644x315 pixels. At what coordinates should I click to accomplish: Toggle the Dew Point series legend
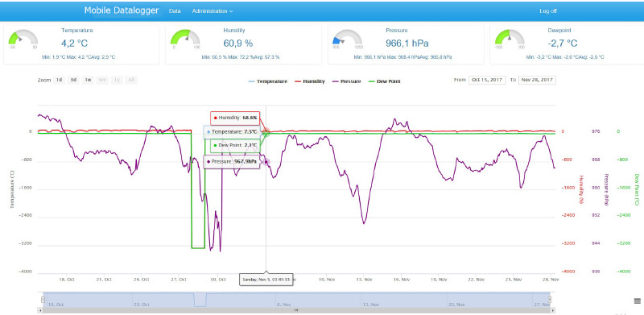[x=385, y=81]
